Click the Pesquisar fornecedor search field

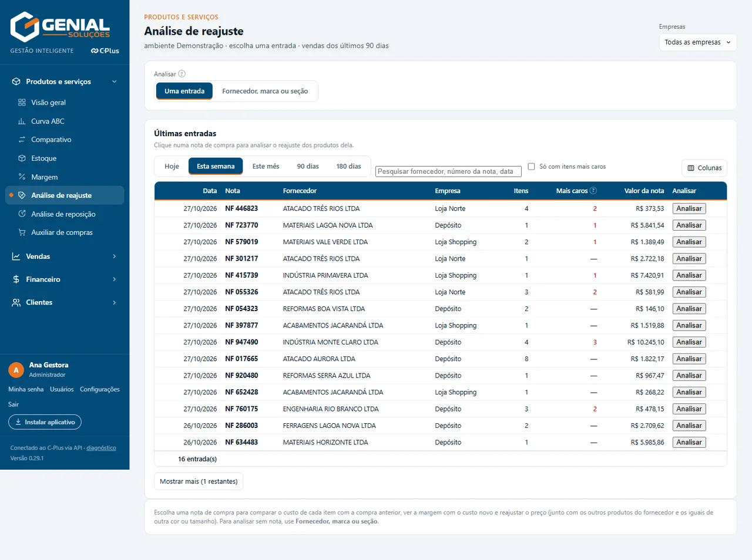(x=448, y=171)
